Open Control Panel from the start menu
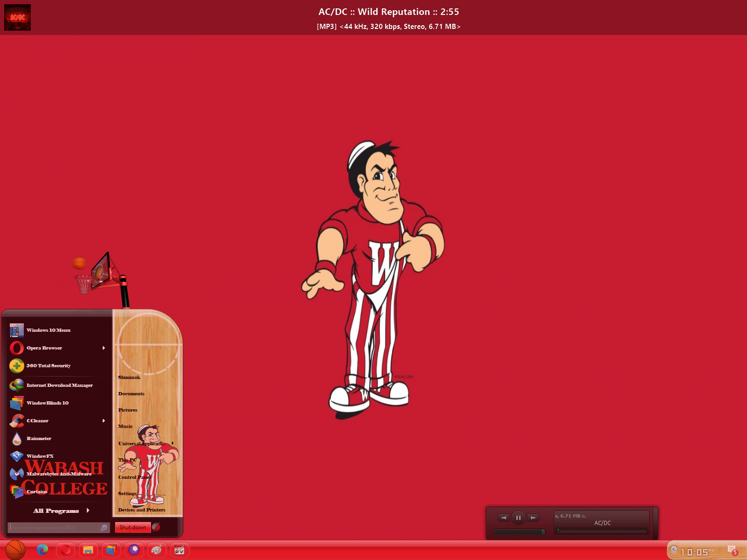Image resolution: width=747 pixels, height=560 pixels. click(134, 477)
